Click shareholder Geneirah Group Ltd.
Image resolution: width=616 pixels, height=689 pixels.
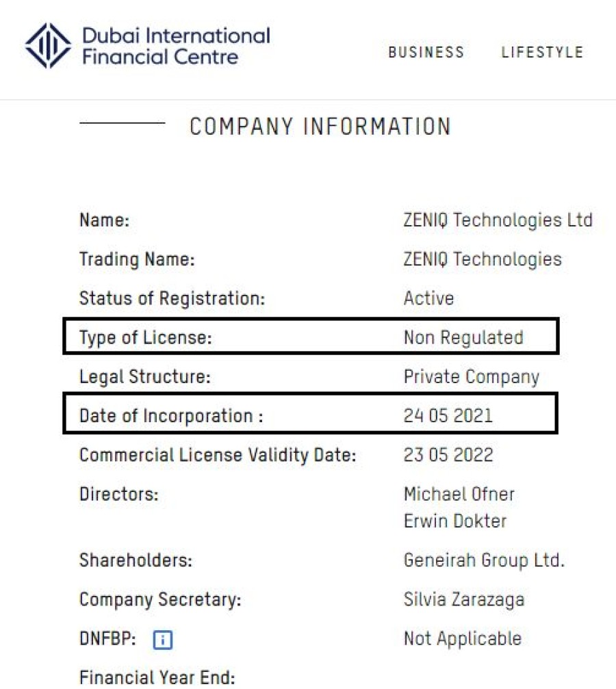[x=484, y=560]
